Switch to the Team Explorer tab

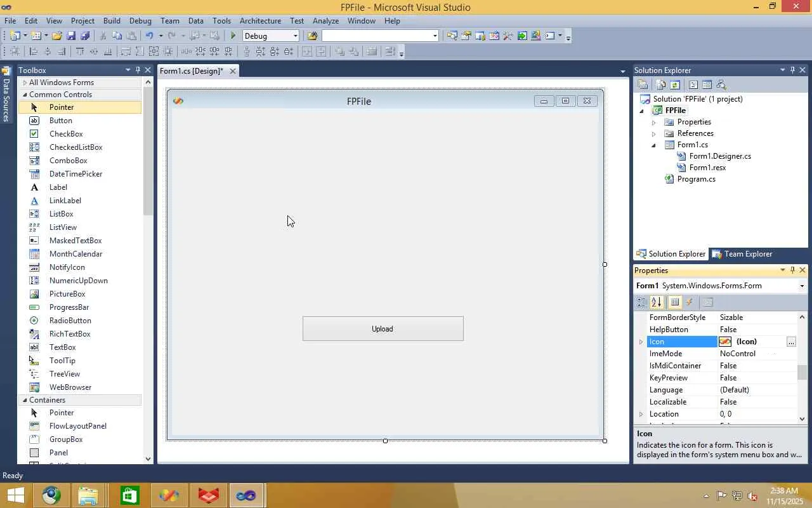[742, 254]
